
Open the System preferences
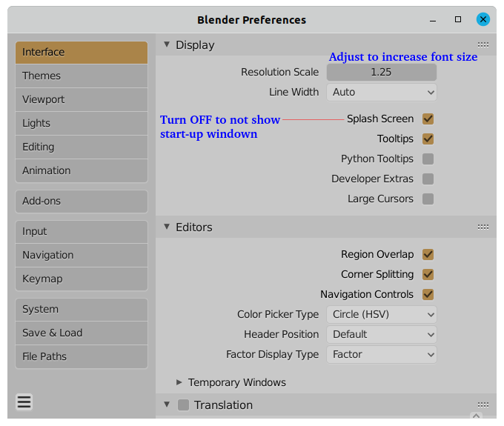[x=82, y=310]
